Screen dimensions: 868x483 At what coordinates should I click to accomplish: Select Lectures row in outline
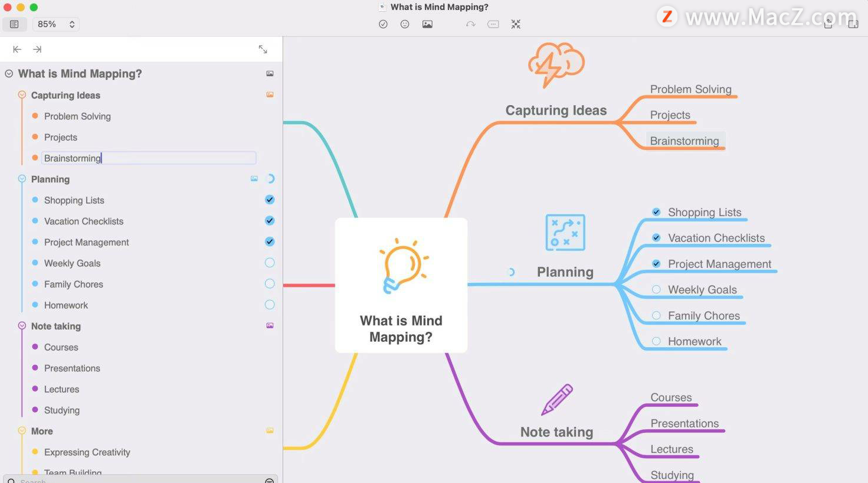[61, 389]
